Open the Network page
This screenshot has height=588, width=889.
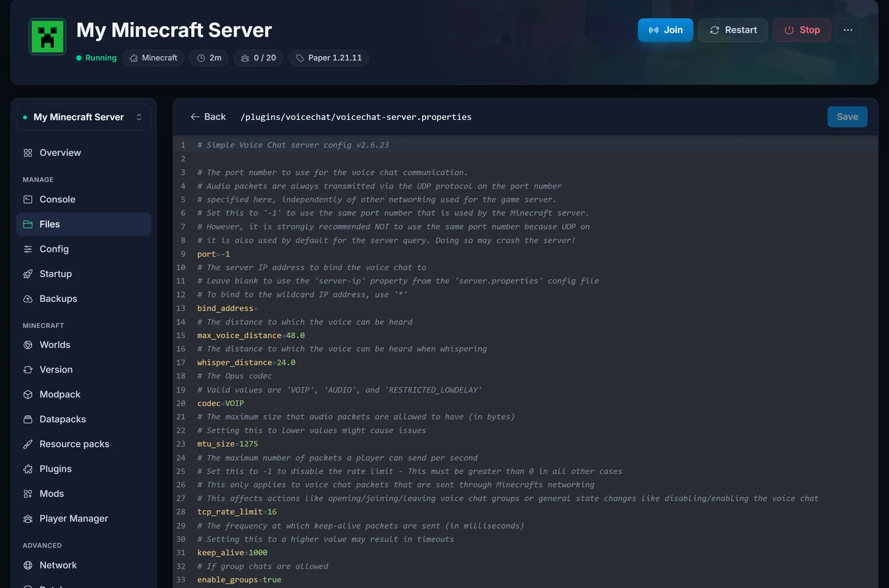[83, 565]
